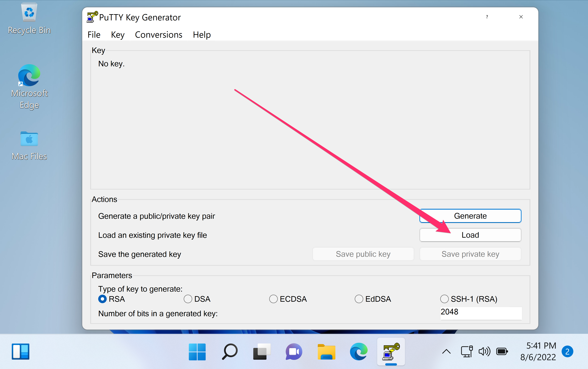Click the Generate button
The width and height of the screenshot is (588, 369).
click(470, 216)
